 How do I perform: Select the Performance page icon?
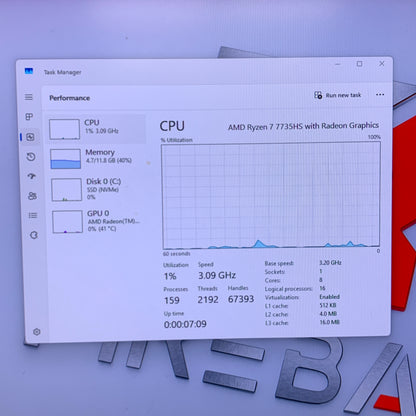(x=30, y=137)
